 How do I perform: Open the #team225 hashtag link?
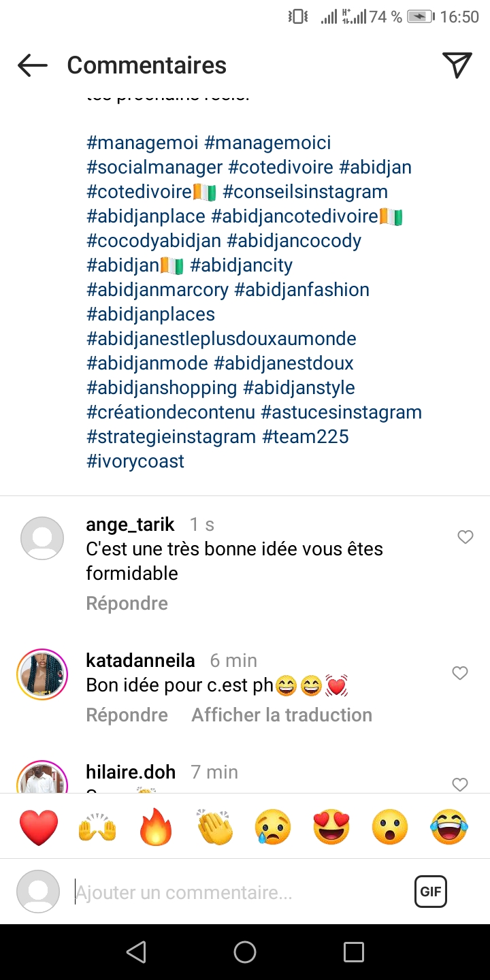click(305, 437)
